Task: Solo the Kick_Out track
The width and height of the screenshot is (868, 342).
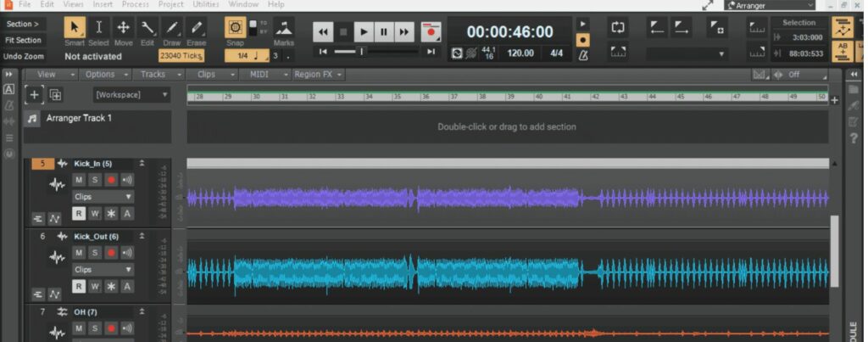Action: pyautogui.click(x=95, y=253)
